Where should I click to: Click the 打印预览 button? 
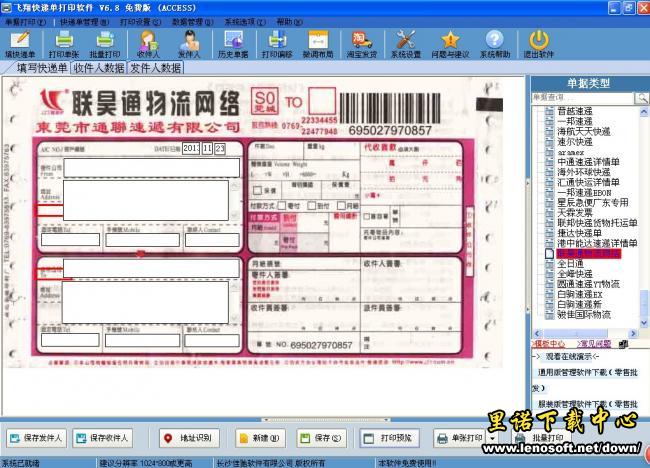click(x=389, y=438)
